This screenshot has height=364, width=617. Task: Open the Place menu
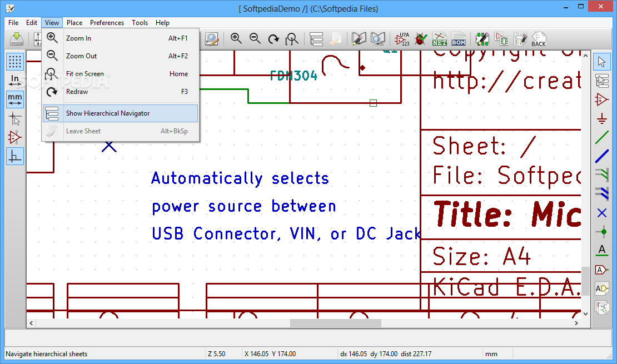coord(74,22)
